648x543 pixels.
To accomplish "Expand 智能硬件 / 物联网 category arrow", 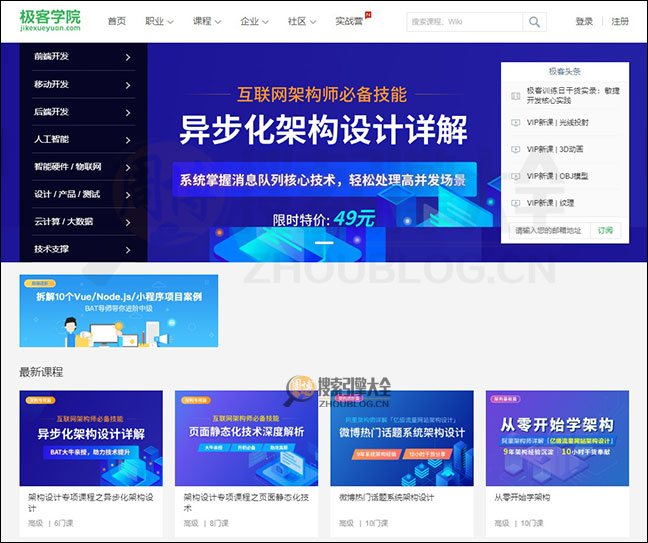I will click(128, 168).
